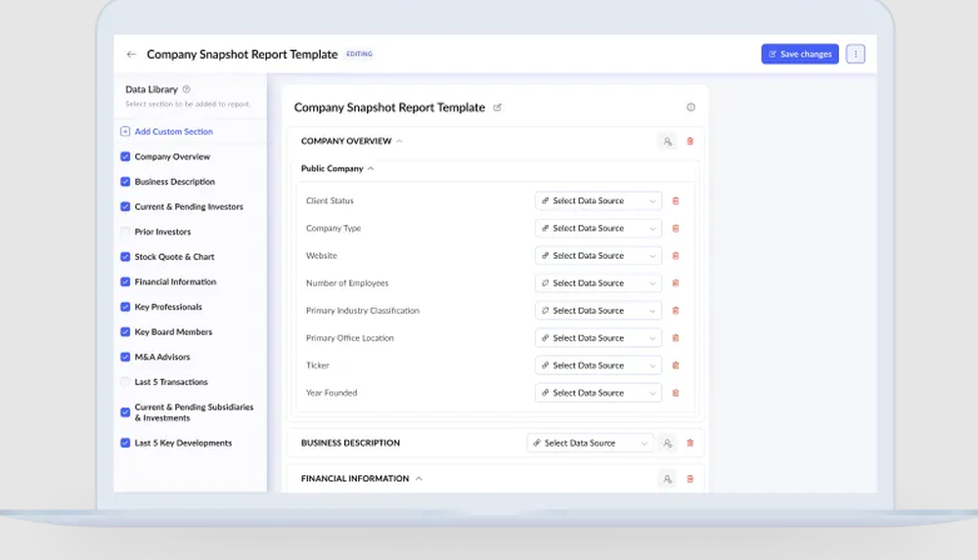This screenshot has height=560, width=978.
Task: Delete the Website row
Action: (676, 256)
